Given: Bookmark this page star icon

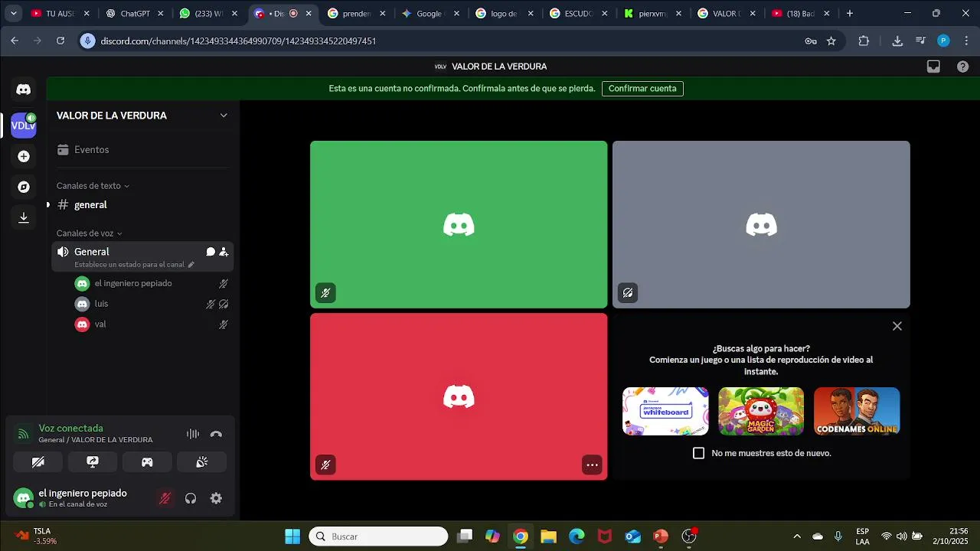Looking at the screenshot, I should coord(831,41).
